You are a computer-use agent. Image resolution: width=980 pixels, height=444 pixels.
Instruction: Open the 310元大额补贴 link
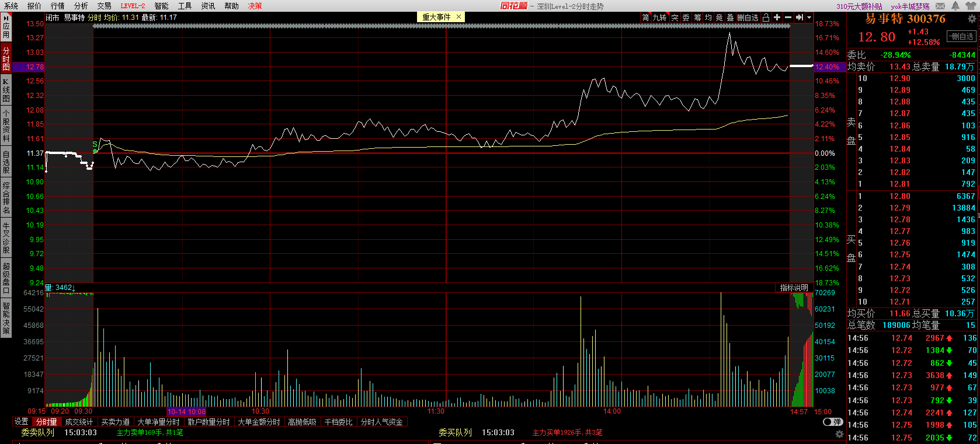[x=859, y=6]
